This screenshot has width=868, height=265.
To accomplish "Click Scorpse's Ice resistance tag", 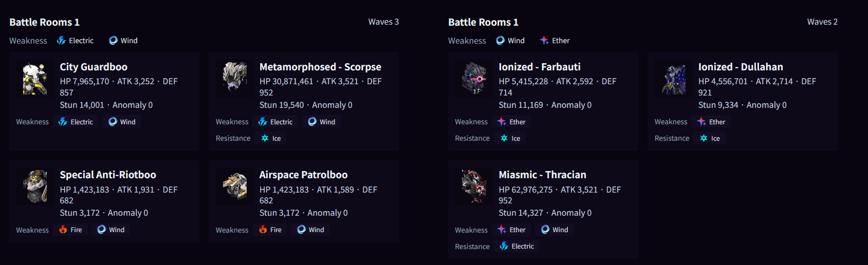I will 271,138.
